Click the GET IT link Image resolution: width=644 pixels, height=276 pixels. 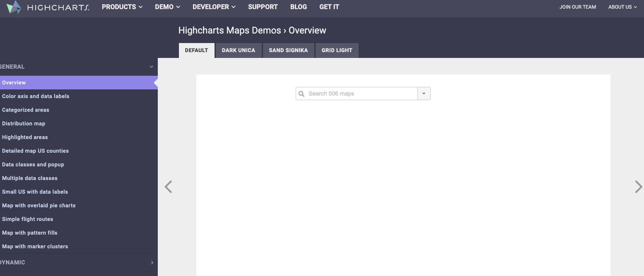click(x=329, y=7)
